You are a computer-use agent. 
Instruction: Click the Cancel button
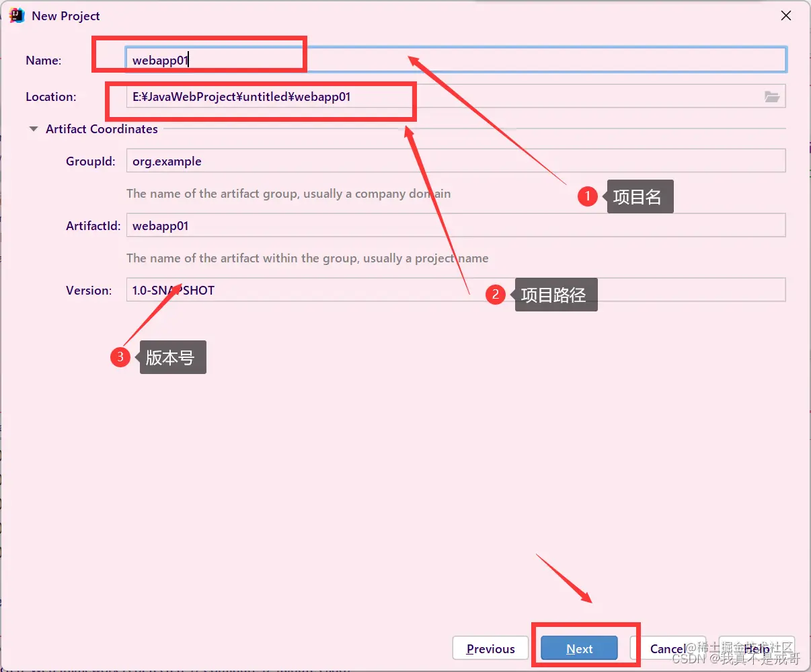(x=668, y=648)
